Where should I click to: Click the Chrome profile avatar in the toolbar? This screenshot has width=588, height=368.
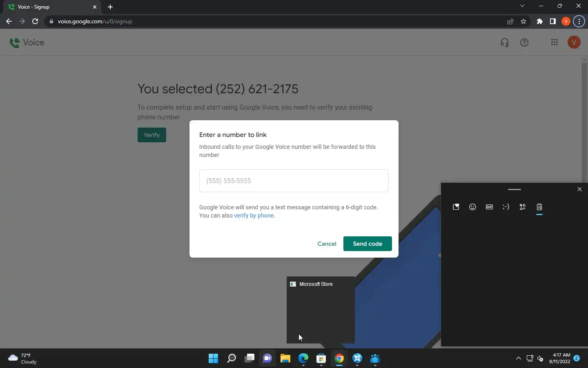point(566,21)
